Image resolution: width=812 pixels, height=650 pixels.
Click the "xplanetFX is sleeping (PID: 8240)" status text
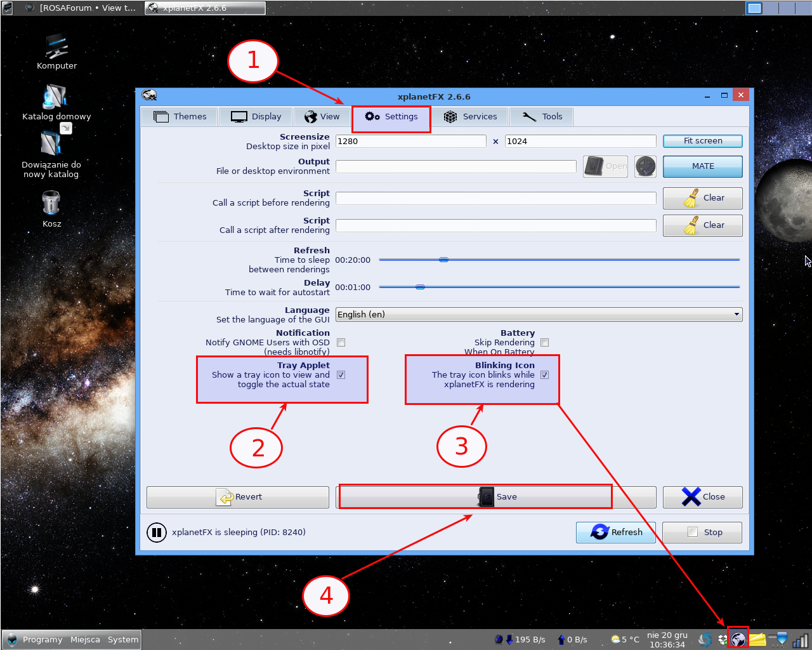coord(239,532)
